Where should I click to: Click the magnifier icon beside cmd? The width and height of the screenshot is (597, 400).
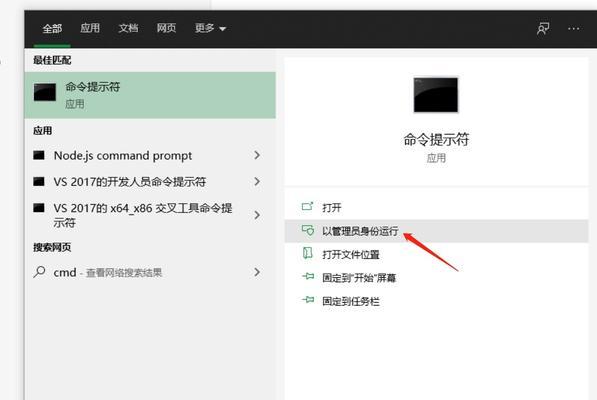tap(39, 272)
